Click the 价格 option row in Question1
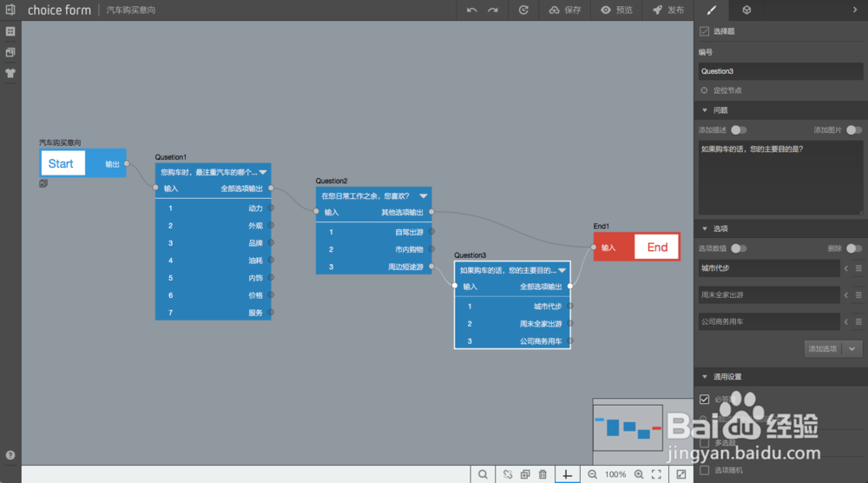 pyautogui.click(x=214, y=295)
